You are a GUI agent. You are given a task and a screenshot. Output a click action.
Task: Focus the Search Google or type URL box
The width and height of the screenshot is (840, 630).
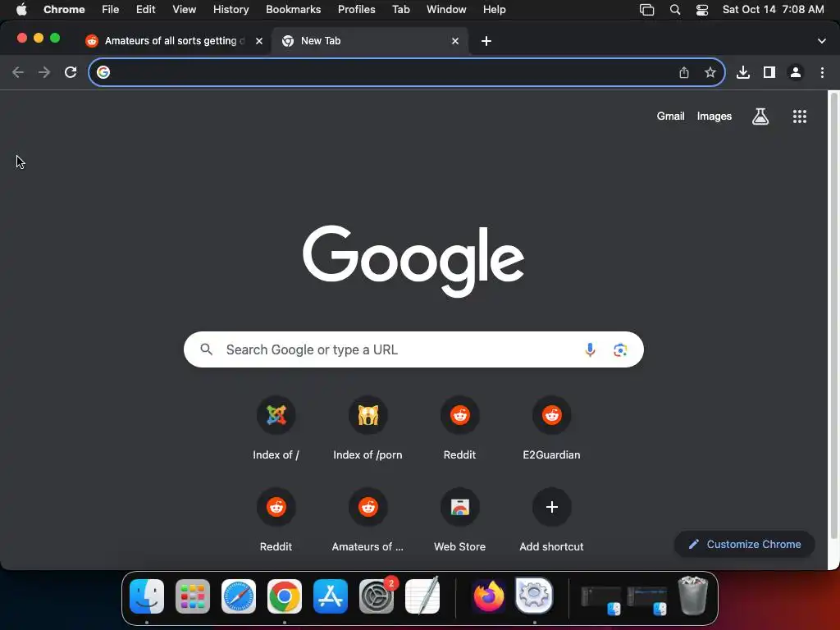tap(413, 349)
